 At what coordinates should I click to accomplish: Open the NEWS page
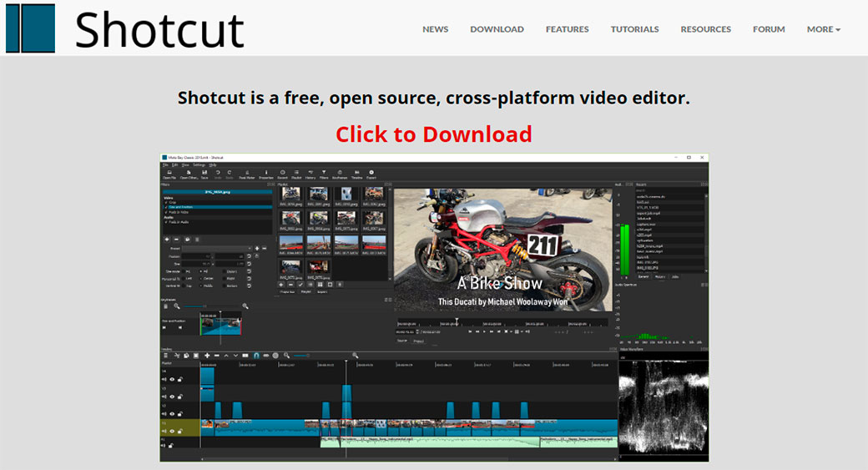coord(435,29)
